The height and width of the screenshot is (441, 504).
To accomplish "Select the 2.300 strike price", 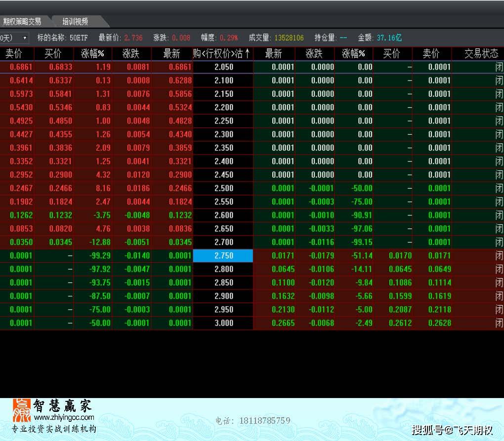I will 224,135.
